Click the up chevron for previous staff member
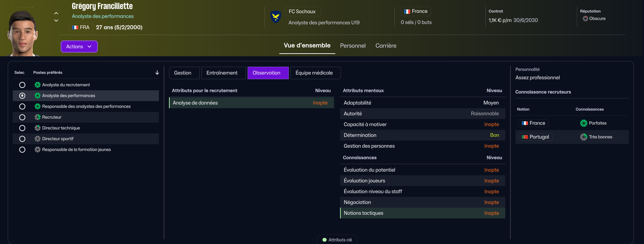 pos(56,13)
